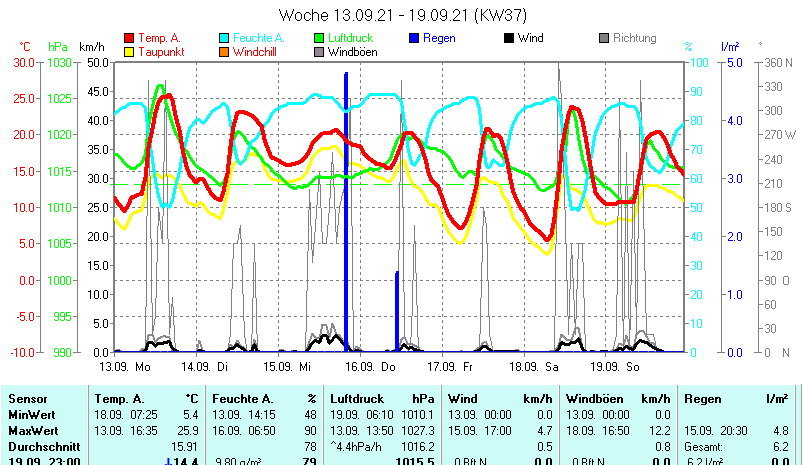Click the green Luftdruck legend swatch
810x465 pixels.
pos(319,38)
